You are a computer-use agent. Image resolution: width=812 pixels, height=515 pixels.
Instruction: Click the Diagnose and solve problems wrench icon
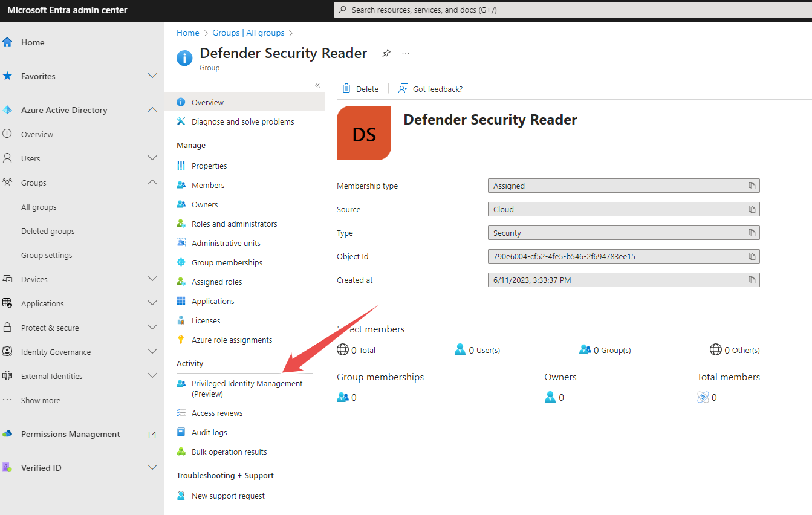[181, 121]
